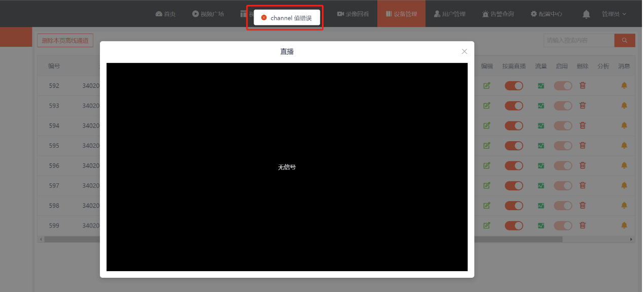The height and width of the screenshot is (292, 644).
Task: Open message bell for row 593
Action: coord(624,105)
